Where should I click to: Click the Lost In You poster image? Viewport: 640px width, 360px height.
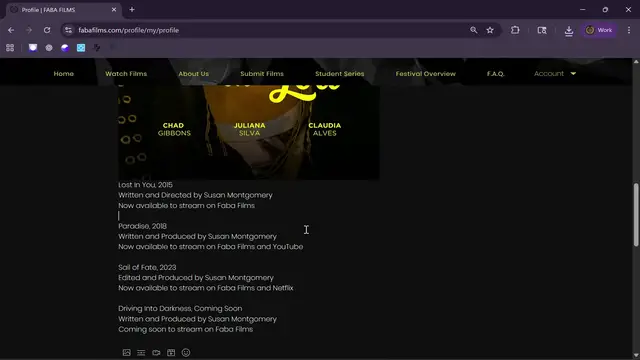[x=249, y=133]
